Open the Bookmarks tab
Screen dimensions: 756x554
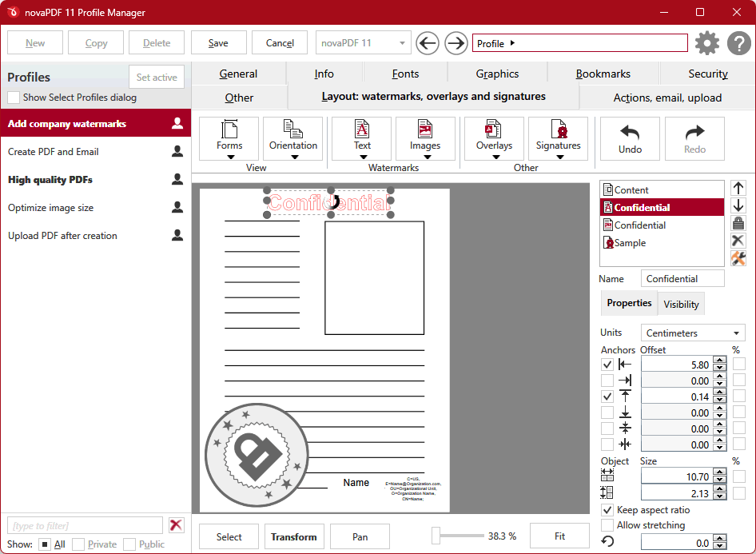tap(603, 74)
